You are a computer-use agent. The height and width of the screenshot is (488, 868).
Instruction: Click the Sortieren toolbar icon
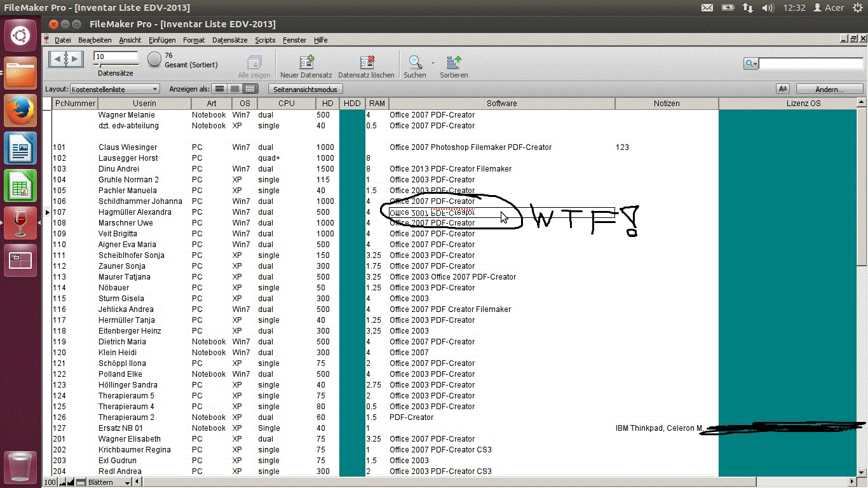click(454, 62)
